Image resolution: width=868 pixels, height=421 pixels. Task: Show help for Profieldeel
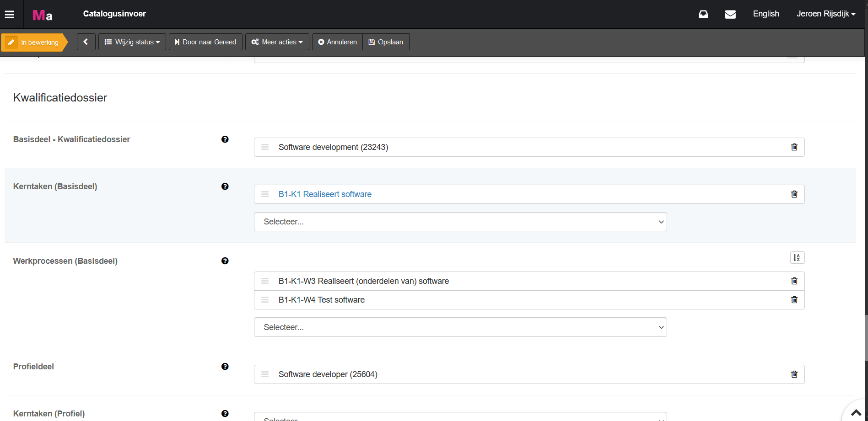[225, 367]
